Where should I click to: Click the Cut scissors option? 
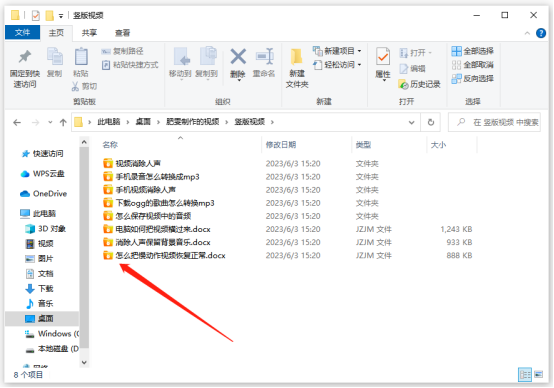tap(84, 86)
